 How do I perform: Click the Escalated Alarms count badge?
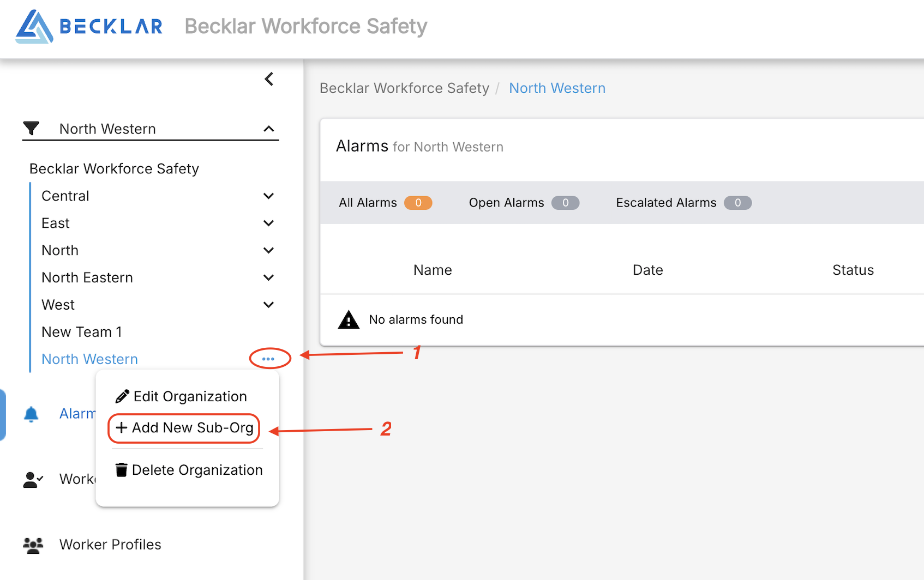point(738,203)
